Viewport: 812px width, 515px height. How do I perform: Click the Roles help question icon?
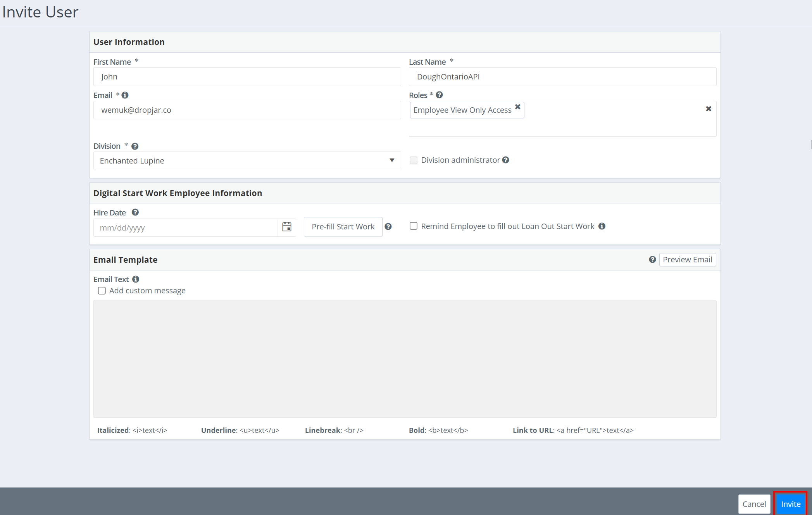tap(439, 95)
